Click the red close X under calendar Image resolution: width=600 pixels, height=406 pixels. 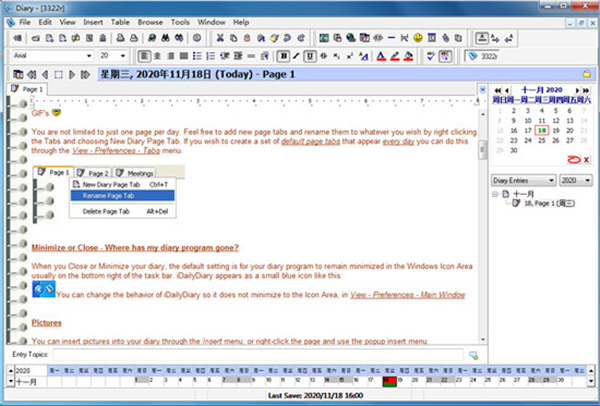pos(585,159)
